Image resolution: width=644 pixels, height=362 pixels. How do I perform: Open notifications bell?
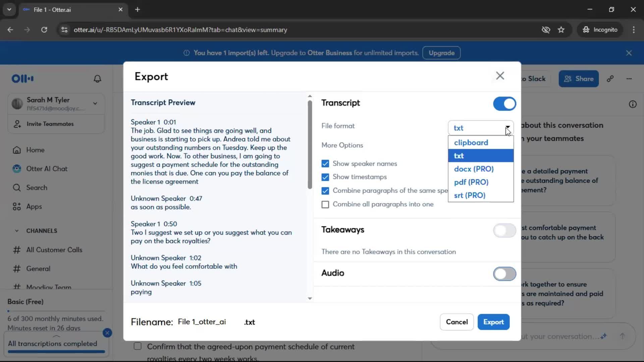97,79
